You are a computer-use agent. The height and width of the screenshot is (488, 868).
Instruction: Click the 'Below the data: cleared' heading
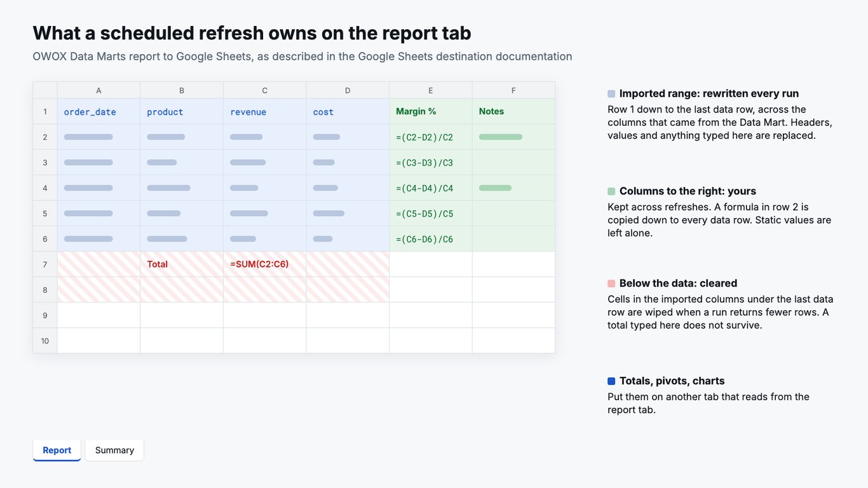[x=678, y=283]
